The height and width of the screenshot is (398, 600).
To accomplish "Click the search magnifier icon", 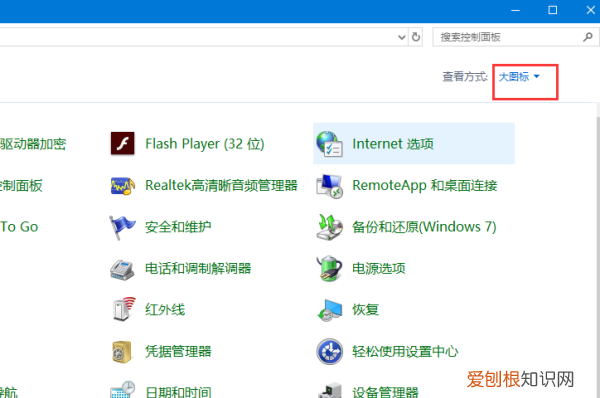I will click(x=588, y=37).
